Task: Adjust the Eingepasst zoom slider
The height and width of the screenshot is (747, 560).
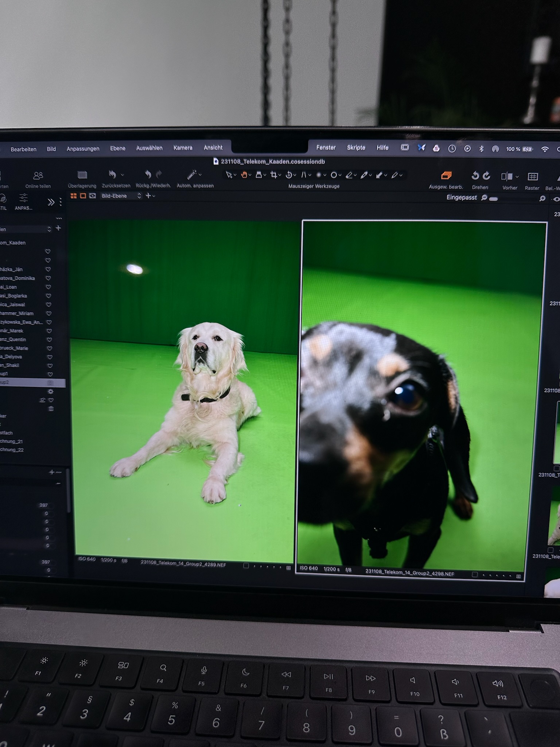Action: 493,199
